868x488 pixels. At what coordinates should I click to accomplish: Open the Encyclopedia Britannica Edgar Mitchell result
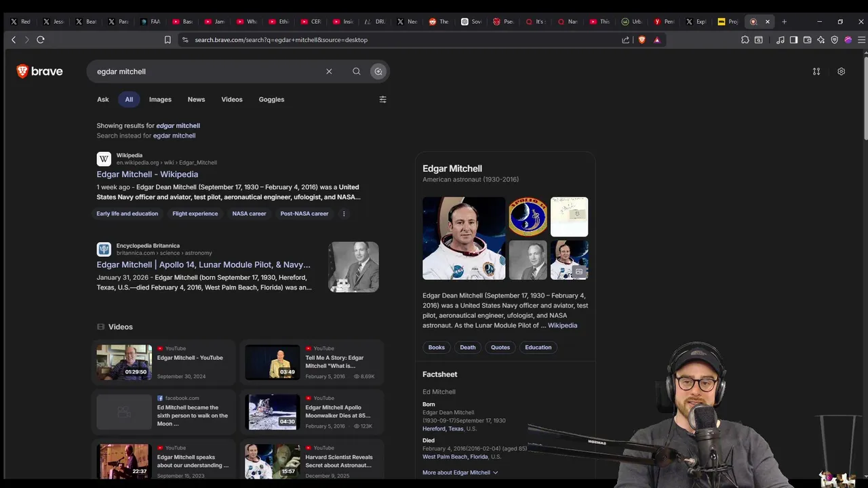pos(203,265)
